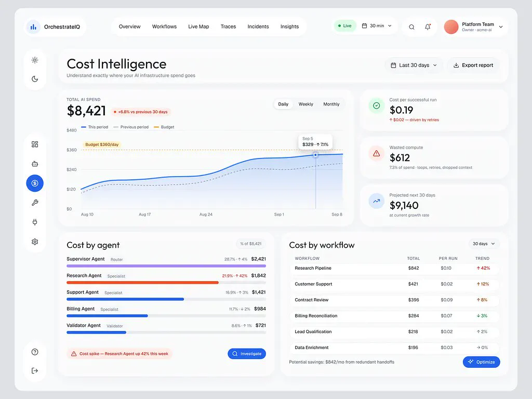Image resolution: width=532 pixels, height=399 pixels.
Task: Open the help question mark icon
Action: point(35,352)
